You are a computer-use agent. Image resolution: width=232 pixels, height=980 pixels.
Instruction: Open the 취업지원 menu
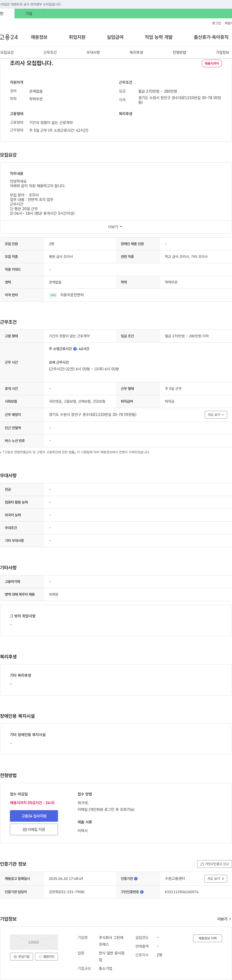[77, 37]
